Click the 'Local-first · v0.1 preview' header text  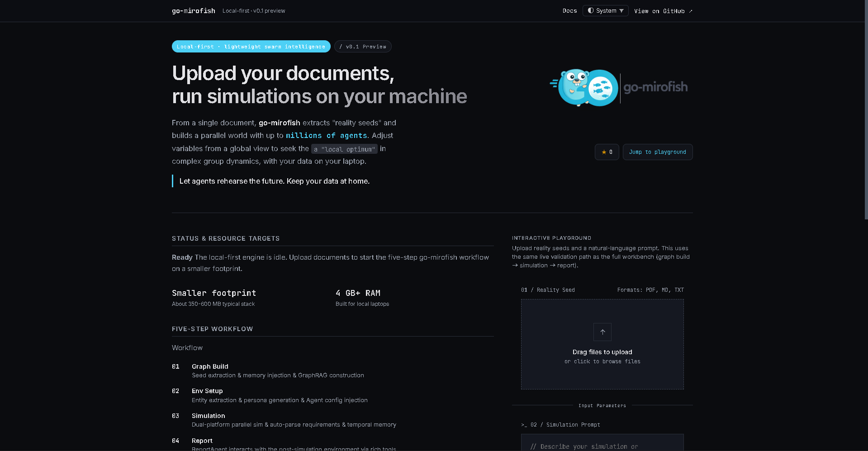(x=254, y=11)
